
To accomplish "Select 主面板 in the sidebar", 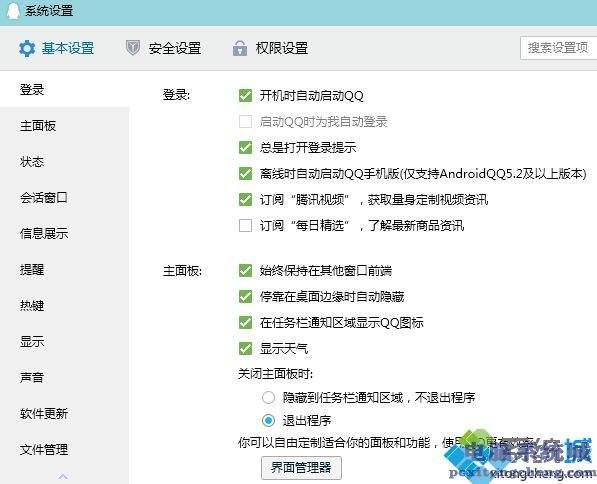I will (38, 126).
